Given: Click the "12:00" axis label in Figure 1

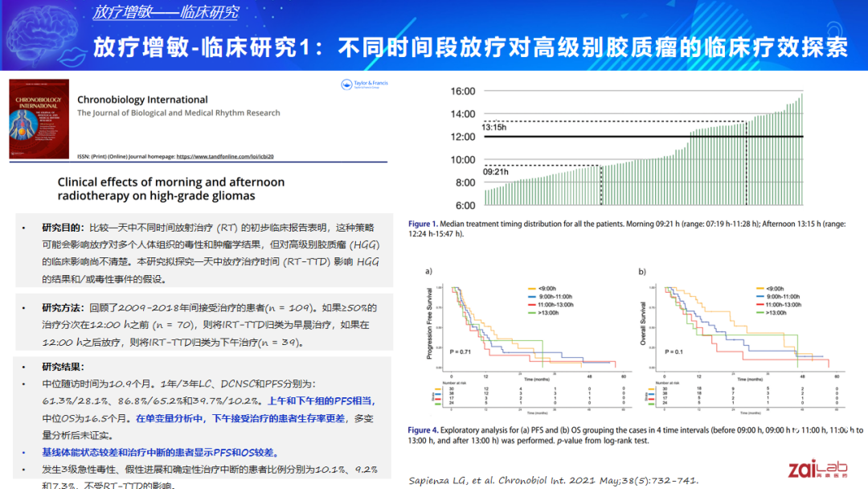Looking at the screenshot, I should 463,137.
